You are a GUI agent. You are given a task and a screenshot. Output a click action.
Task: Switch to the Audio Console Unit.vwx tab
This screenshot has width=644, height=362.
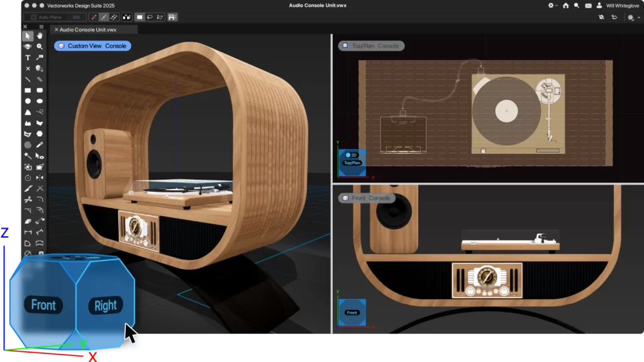[x=87, y=30]
